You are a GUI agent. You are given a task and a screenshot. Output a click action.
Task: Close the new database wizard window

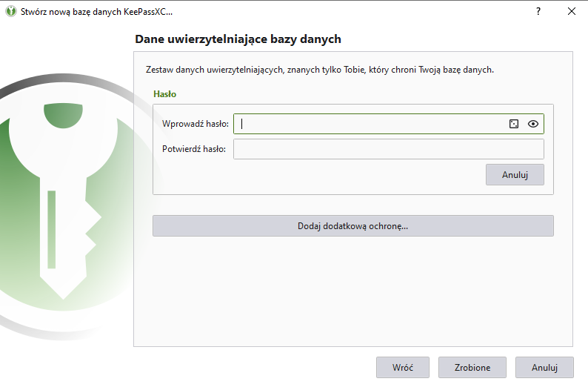click(x=572, y=11)
